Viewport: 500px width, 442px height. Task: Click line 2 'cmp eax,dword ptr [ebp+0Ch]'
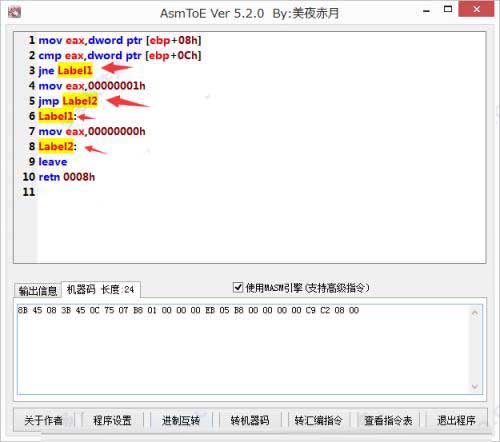tap(120, 56)
